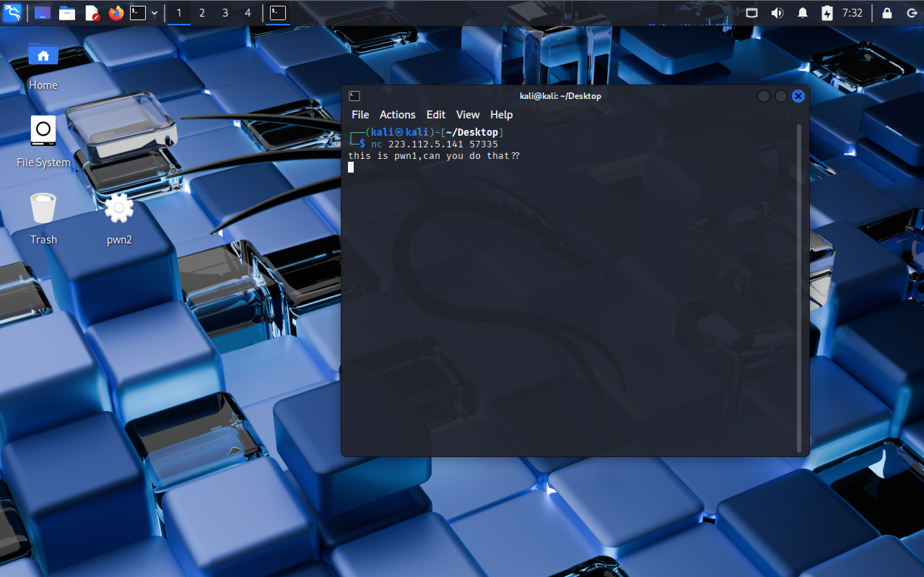Open the Kali applications menu
Screen dimensions: 924x577
tap(12, 13)
